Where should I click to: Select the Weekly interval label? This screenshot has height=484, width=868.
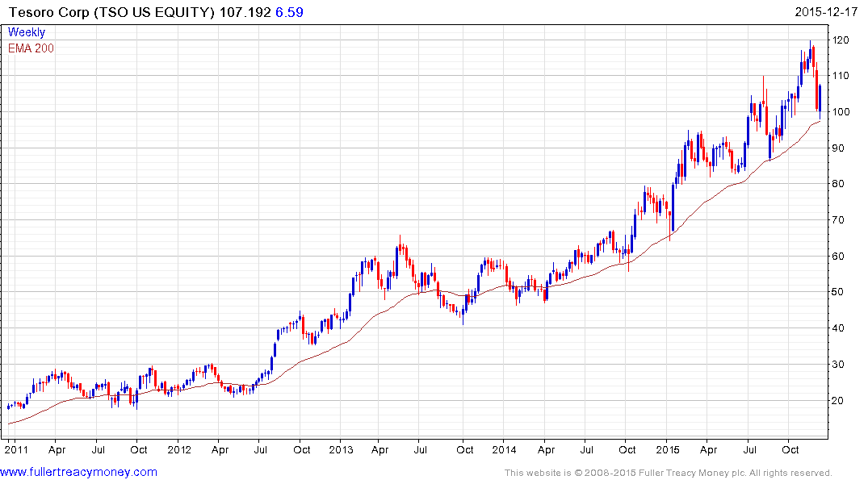27,32
